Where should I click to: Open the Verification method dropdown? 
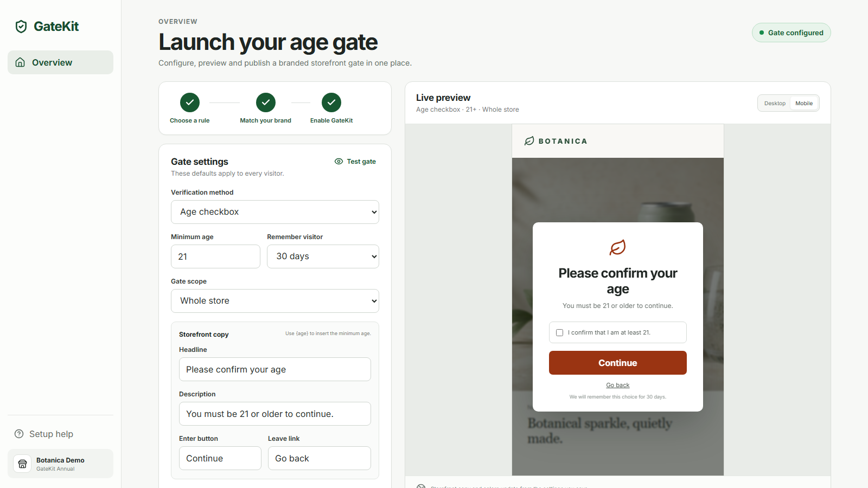point(275,212)
